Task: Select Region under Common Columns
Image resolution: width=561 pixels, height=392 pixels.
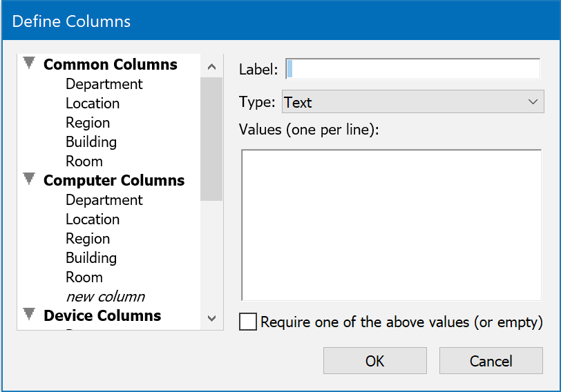Action: 88,123
